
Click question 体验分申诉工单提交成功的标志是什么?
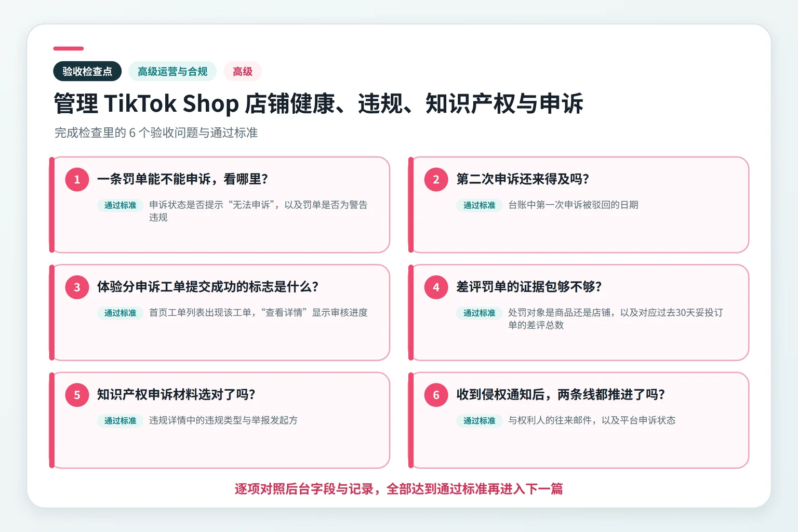(x=208, y=287)
